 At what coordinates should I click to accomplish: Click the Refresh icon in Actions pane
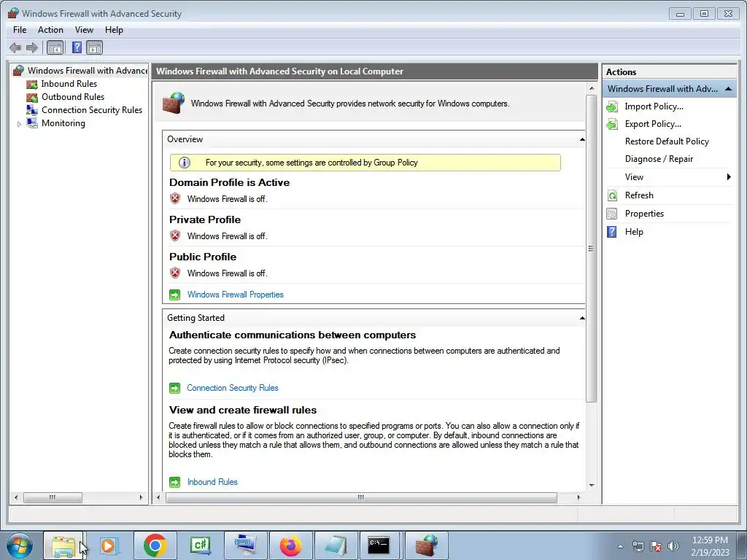click(612, 195)
